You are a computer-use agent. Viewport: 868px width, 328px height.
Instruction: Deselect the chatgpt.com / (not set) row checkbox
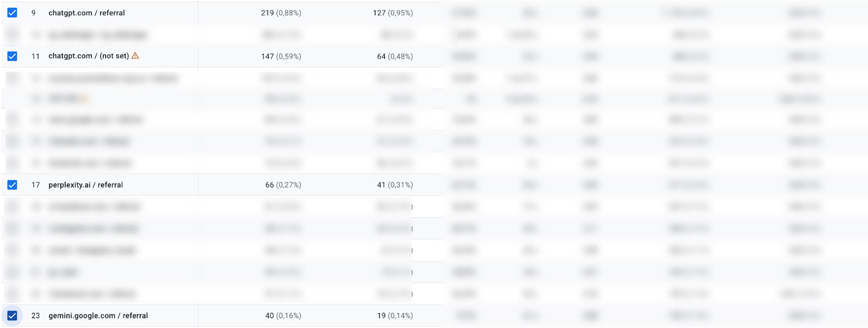pos(12,56)
